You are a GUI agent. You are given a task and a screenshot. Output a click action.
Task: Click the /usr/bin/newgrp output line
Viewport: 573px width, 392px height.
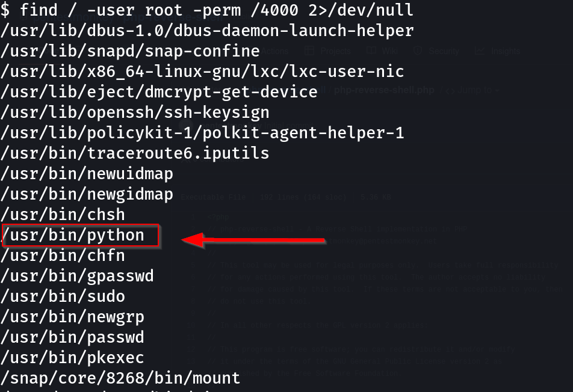point(73,317)
